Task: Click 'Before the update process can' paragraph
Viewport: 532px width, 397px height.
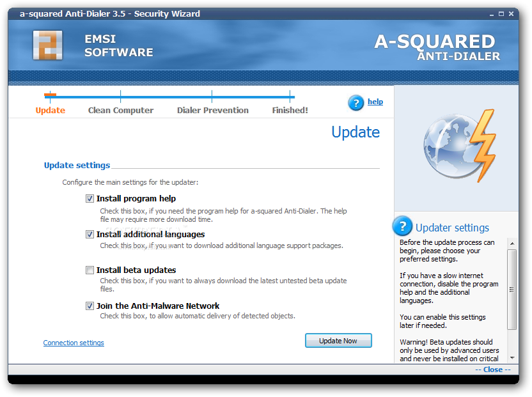Action: click(447, 251)
